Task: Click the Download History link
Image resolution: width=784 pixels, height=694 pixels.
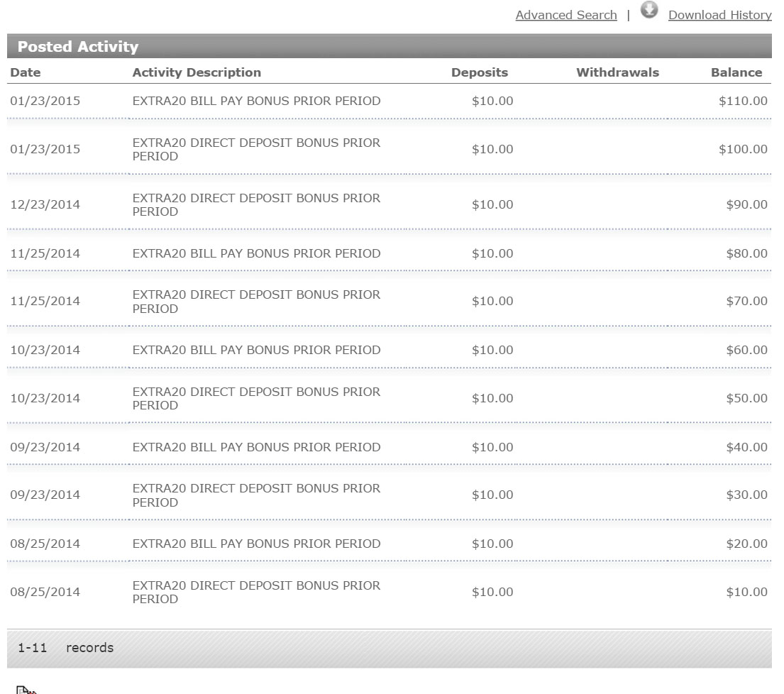Action: click(x=720, y=15)
